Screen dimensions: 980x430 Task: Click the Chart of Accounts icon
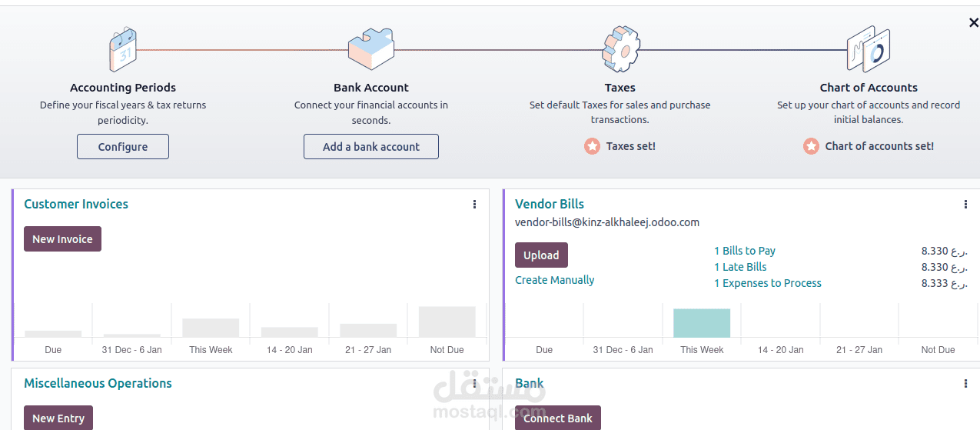pyautogui.click(x=868, y=49)
